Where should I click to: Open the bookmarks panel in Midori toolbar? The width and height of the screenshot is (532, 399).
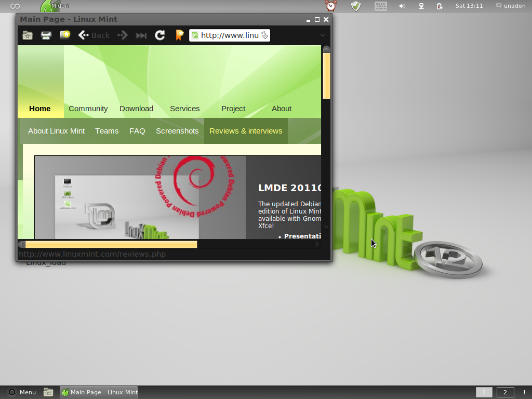28,35
